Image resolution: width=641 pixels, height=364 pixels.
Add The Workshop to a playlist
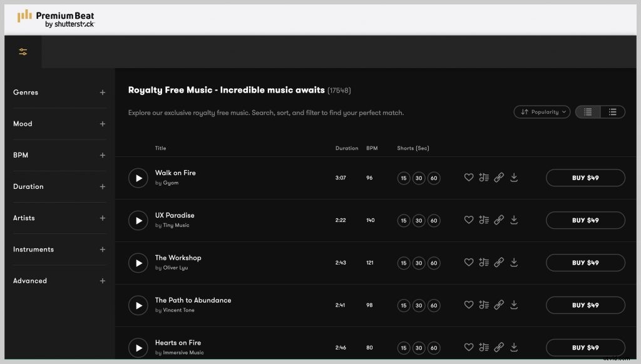tap(483, 263)
